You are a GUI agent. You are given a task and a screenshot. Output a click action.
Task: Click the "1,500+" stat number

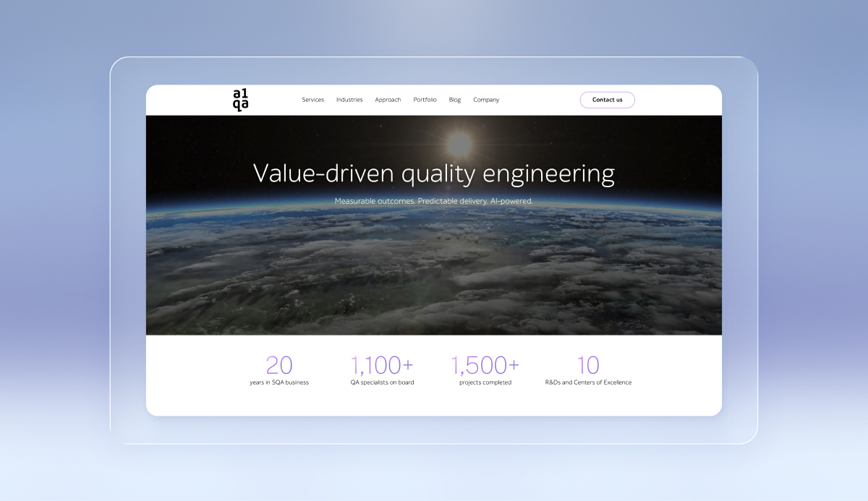485,365
